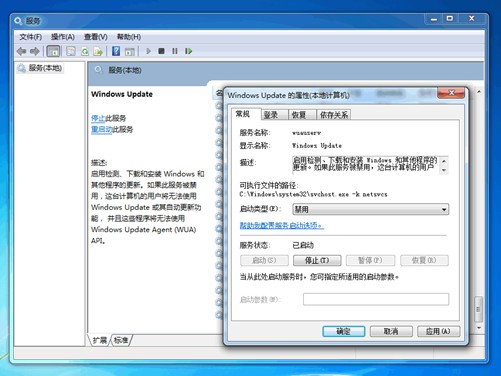Open the 文件(F) menu
Screen dimensions: 501x376
30,37
